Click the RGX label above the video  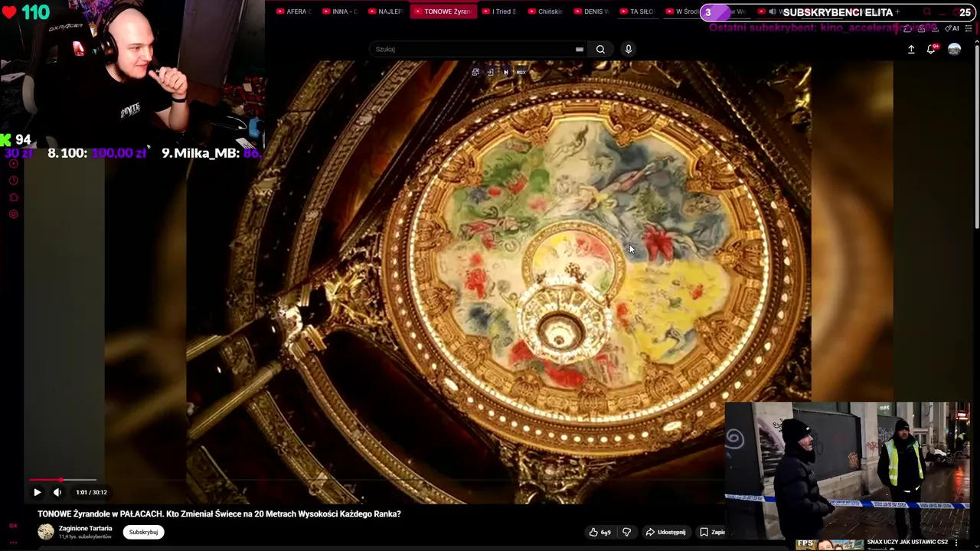point(521,72)
